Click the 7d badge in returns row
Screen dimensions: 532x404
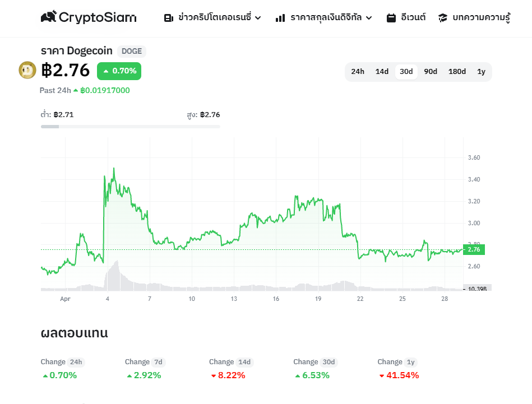pyautogui.click(x=159, y=362)
